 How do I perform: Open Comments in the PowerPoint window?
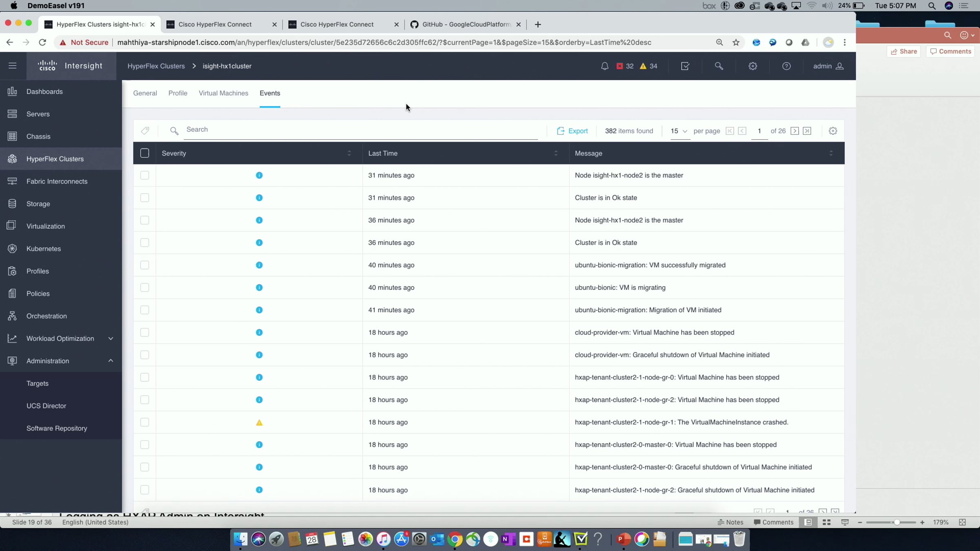pyautogui.click(x=950, y=51)
